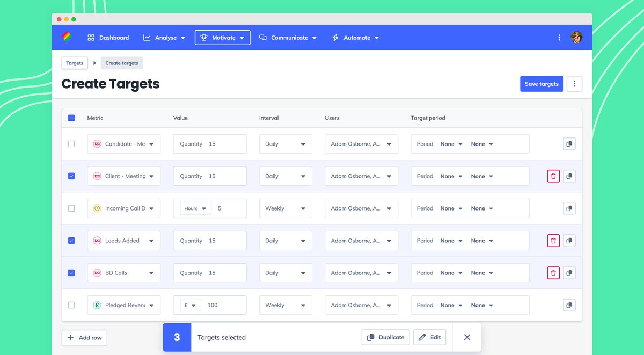The image size is (644, 355).
Task: Check the Pledged Revenue row checkbox
Action: [71, 305]
